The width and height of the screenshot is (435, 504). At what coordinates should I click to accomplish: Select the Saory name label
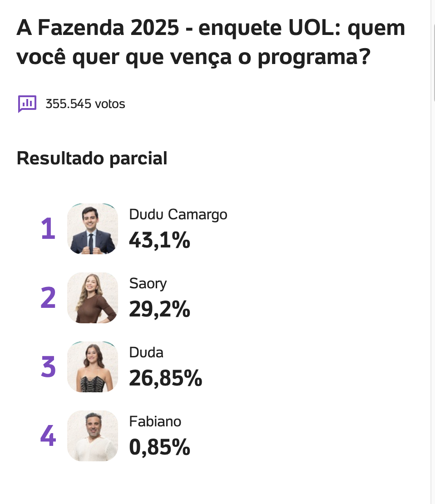[148, 283]
